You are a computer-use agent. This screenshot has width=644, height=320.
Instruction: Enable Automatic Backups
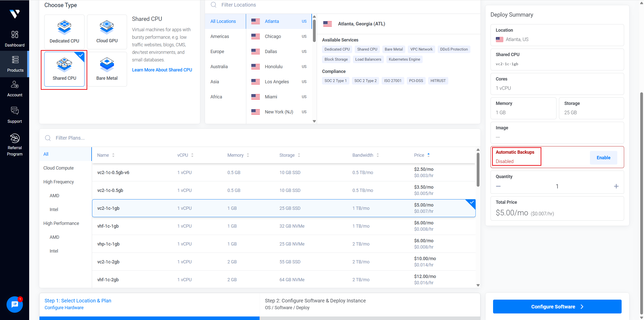click(x=603, y=158)
